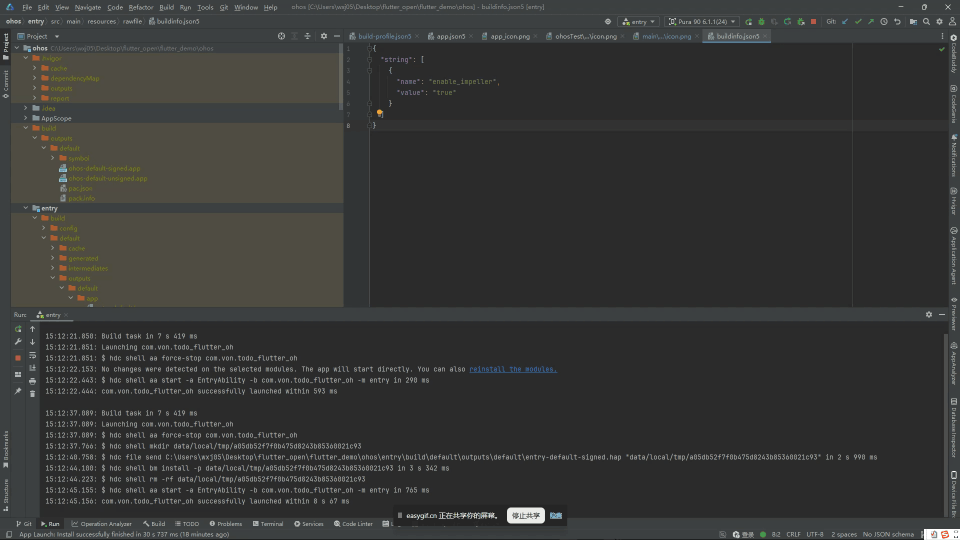This screenshot has height=540, width=960.
Task: Click the Git commit checkmark icon
Action: (858, 21)
